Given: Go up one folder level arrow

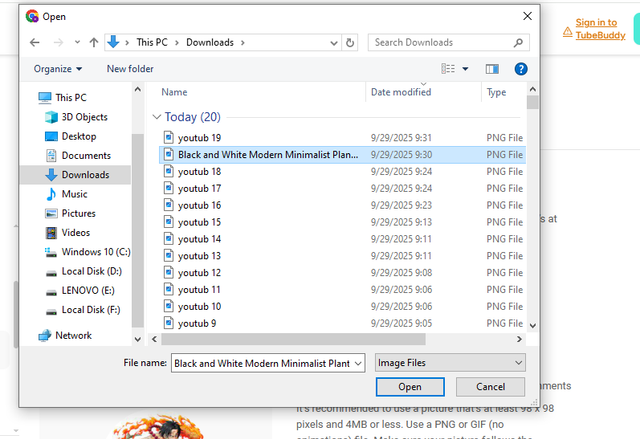Looking at the screenshot, I should pos(94,42).
